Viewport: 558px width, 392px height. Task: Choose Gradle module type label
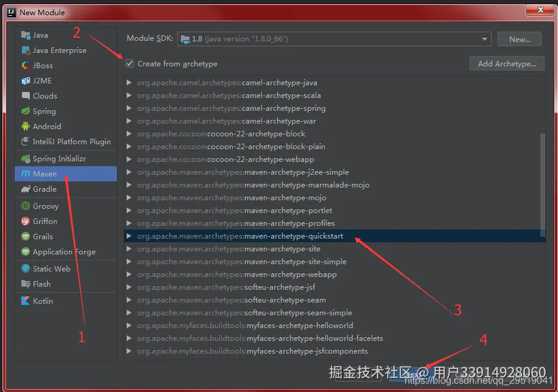pyautogui.click(x=44, y=189)
